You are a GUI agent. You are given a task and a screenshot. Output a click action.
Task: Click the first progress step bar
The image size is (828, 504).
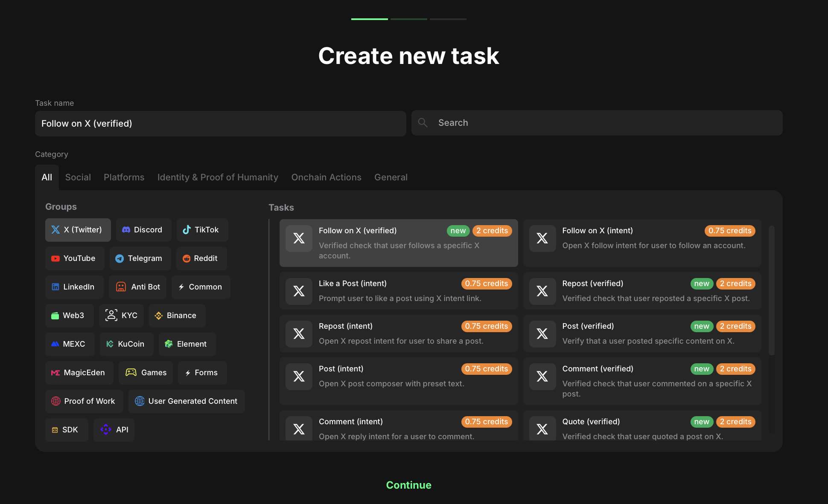point(370,19)
